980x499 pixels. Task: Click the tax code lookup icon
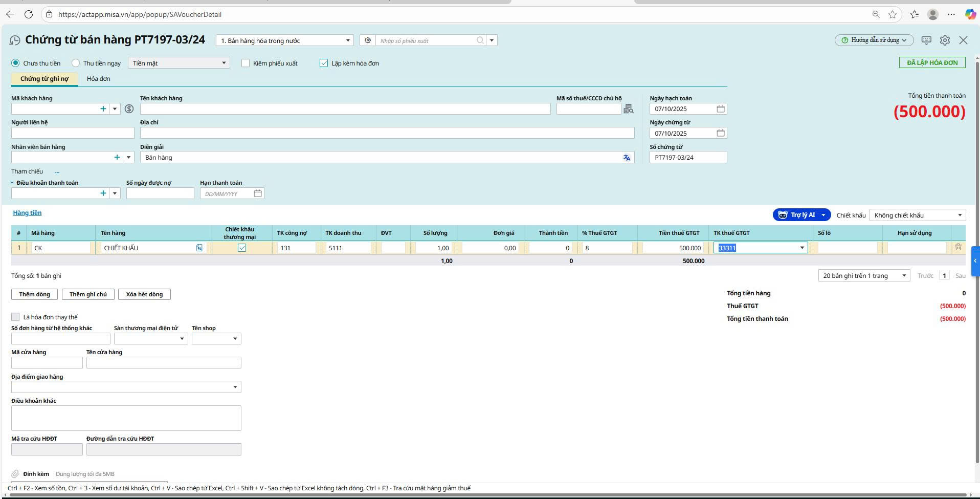(629, 109)
